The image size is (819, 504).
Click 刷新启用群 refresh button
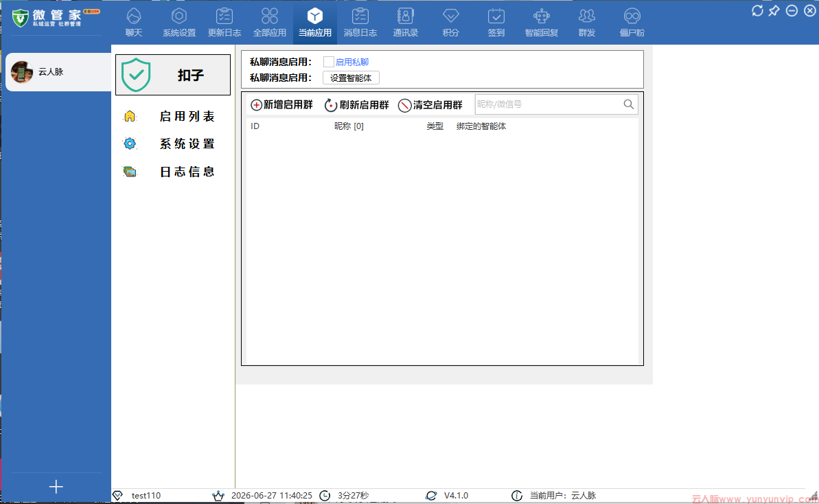(x=357, y=105)
